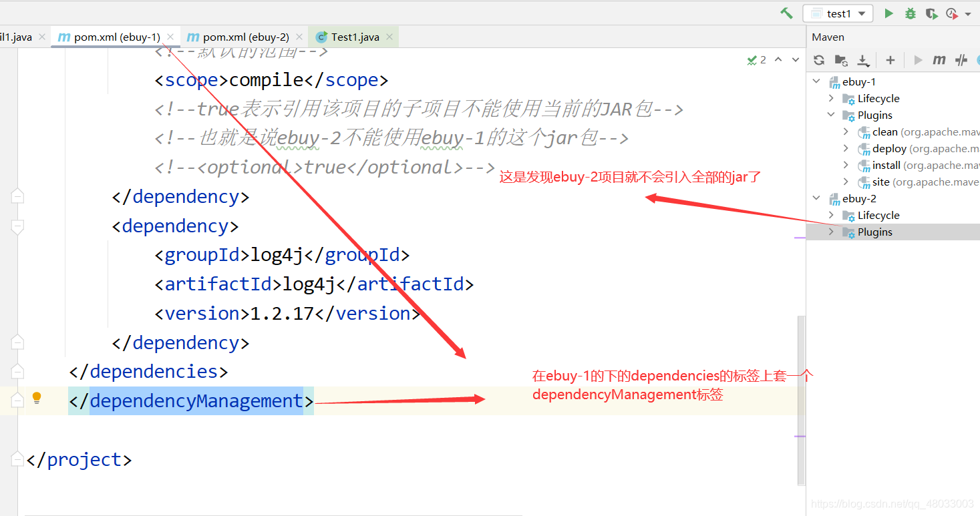This screenshot has height=516, width=980.
Task: Select Plugins folder under ebuy-1
Action: coord(868,115)
